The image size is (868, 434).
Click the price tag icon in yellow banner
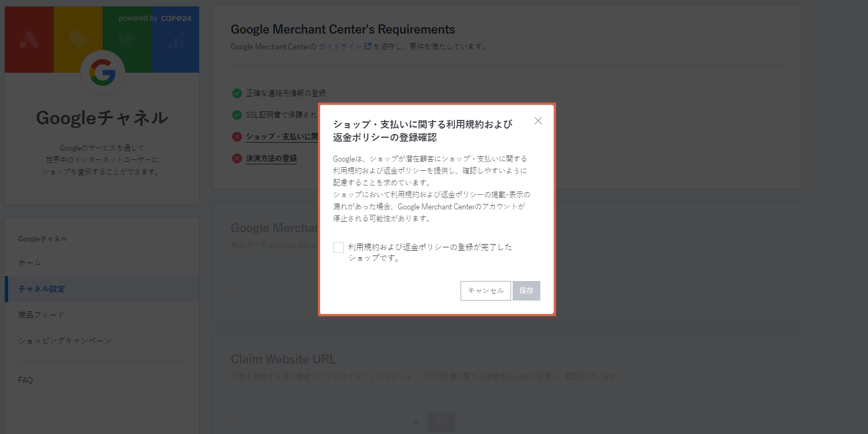78,40
